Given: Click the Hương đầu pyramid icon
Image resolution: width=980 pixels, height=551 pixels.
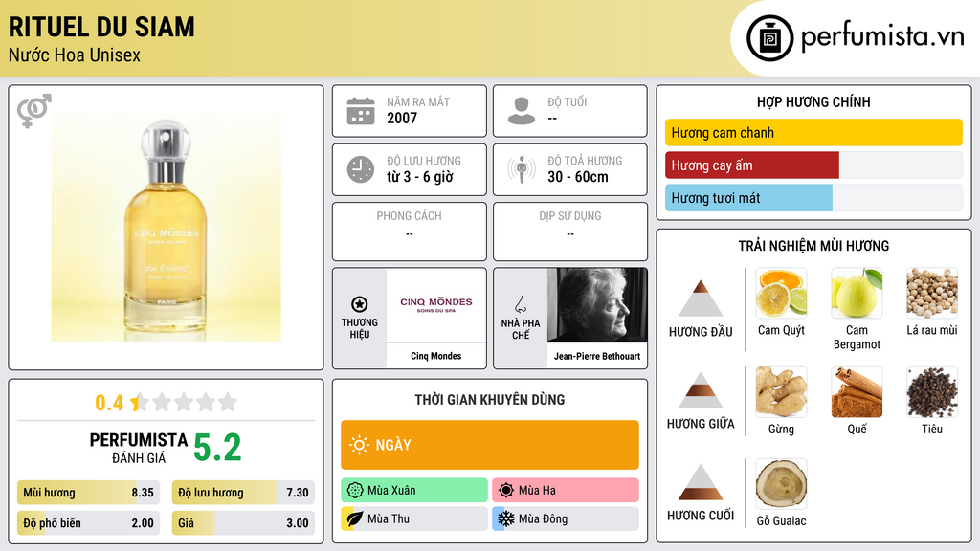Looking at the screenshot, I should pos(701,298).
